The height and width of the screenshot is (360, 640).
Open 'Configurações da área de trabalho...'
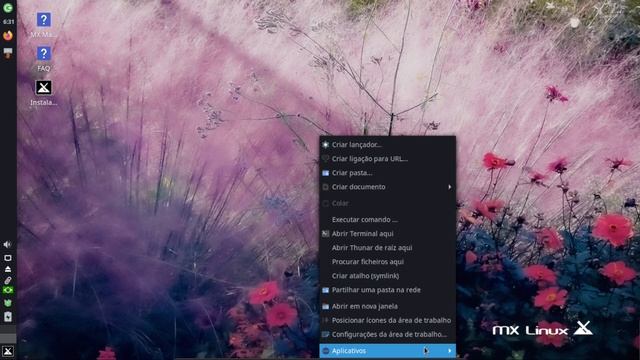[387, 334]
